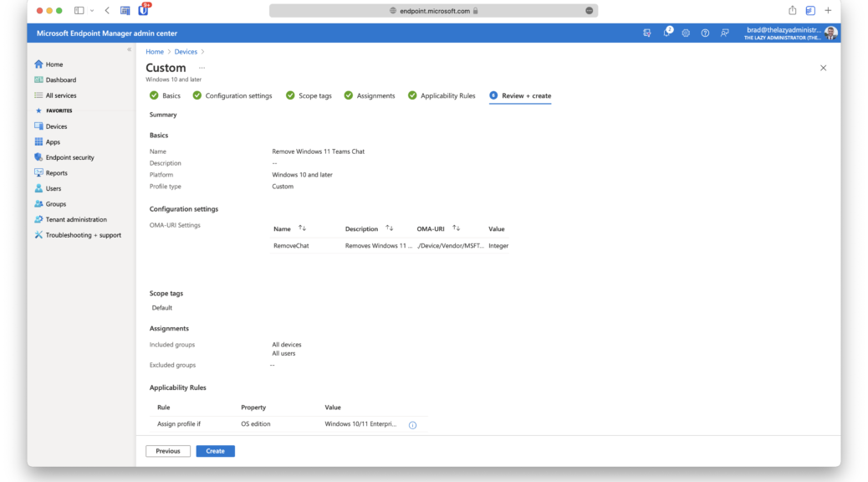Click 'Remove Windows 11 Teams Chat' name value
This screenshot has height=482, width=868.
[319, 151]
